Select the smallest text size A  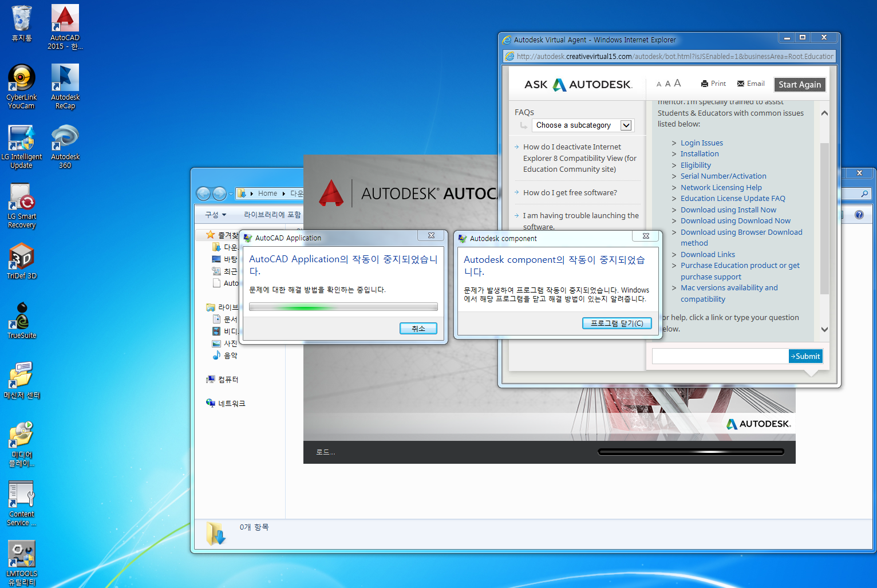659,84
